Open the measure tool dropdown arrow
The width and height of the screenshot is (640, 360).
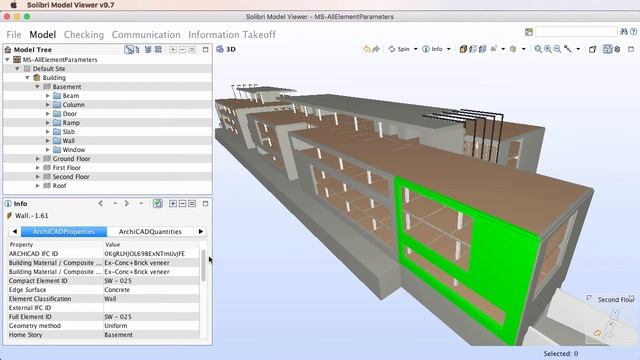point(578,49)
